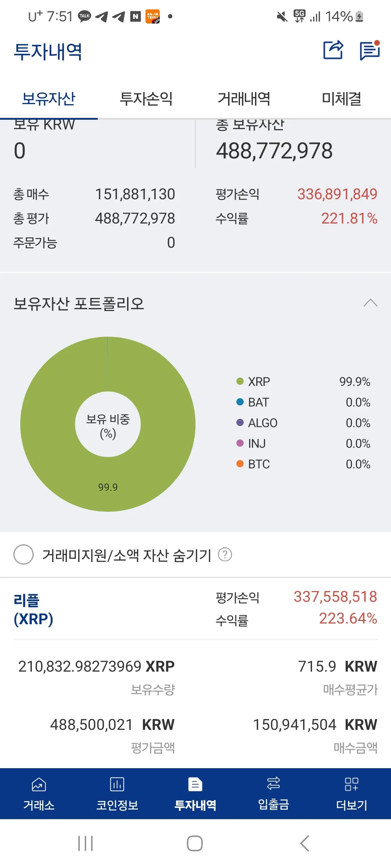Open 거래소 exchange from bottom bar
This screenshot has width=391, height=868.
(x=39, y=793)
